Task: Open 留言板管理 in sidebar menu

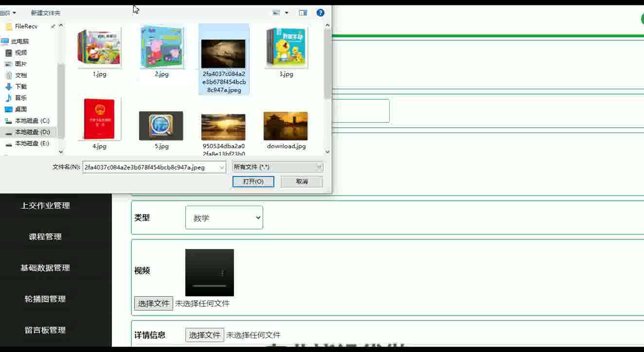Action: [x=45, y=330]
